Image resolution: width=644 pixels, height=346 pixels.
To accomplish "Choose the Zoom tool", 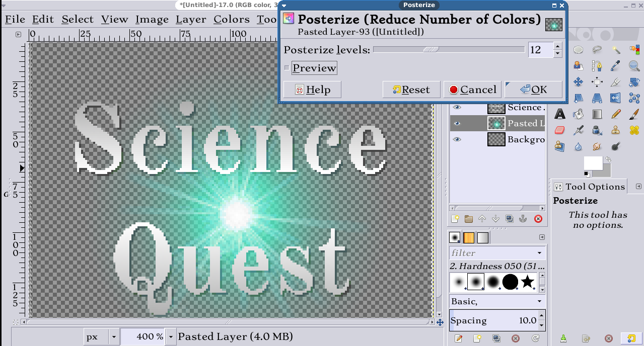I will [633, 66].
